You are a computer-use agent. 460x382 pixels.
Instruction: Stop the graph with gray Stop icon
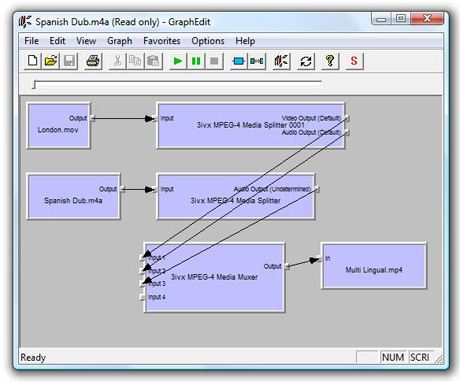tap(214, 61)
